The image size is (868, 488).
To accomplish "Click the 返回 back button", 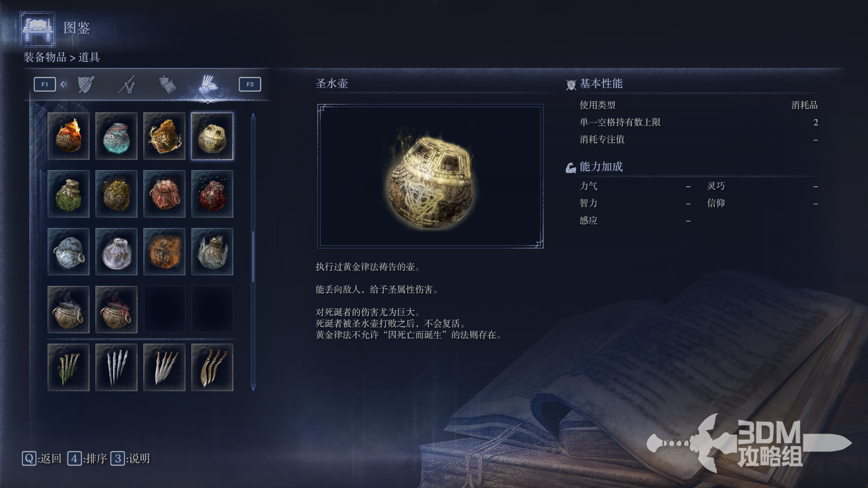I will (x=42, y=459).
